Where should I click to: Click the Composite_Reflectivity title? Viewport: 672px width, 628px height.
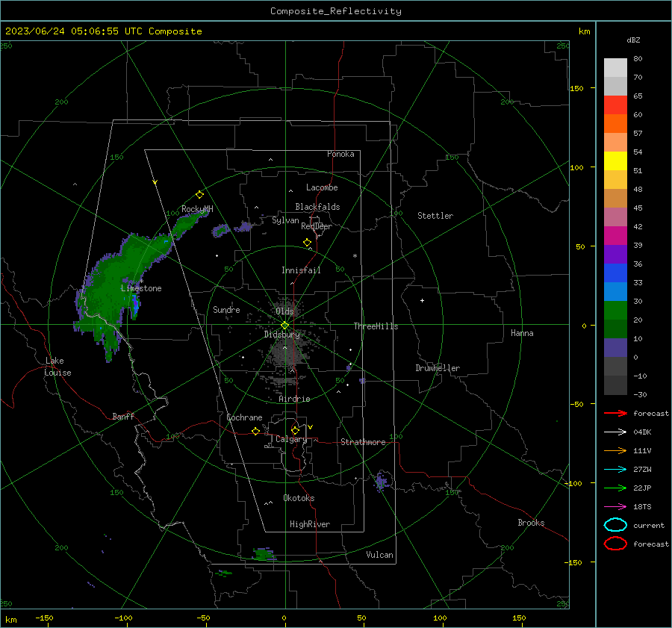point(336,11)
